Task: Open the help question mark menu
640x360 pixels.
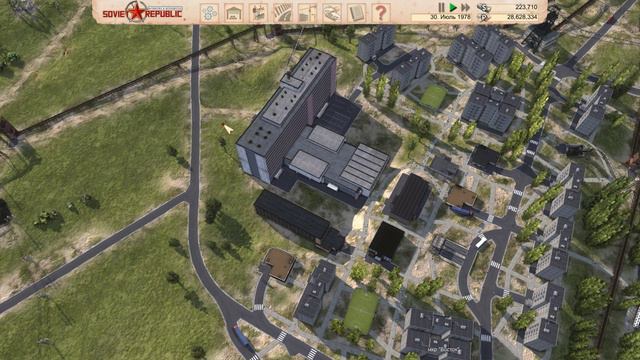Action: point(380,13)
